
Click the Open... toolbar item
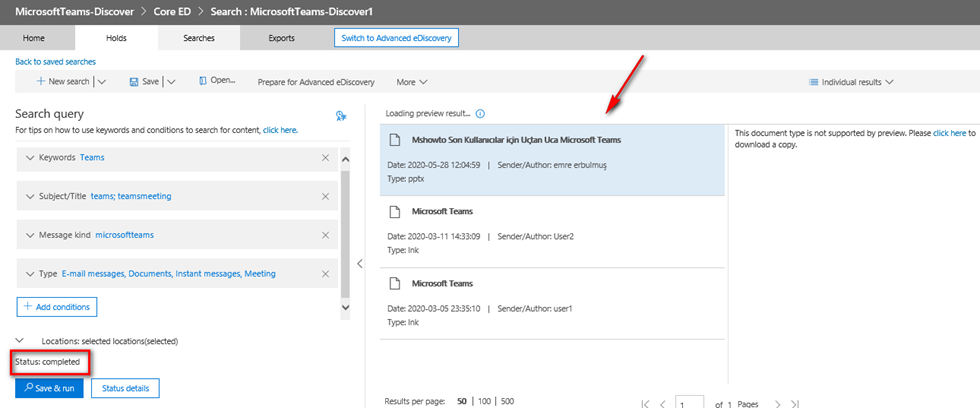click(217, 81)
